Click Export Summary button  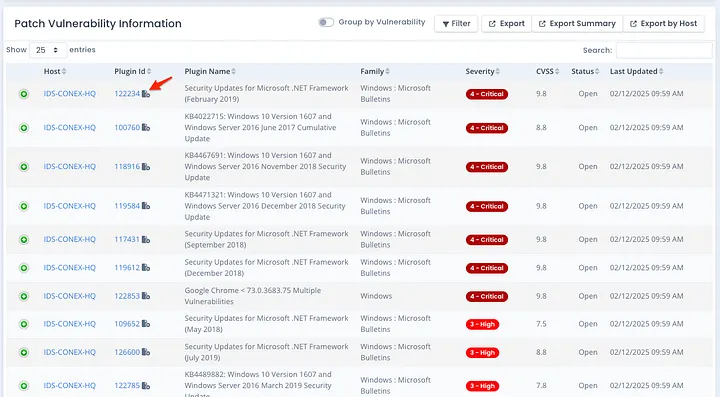click(x=577, y=23)
